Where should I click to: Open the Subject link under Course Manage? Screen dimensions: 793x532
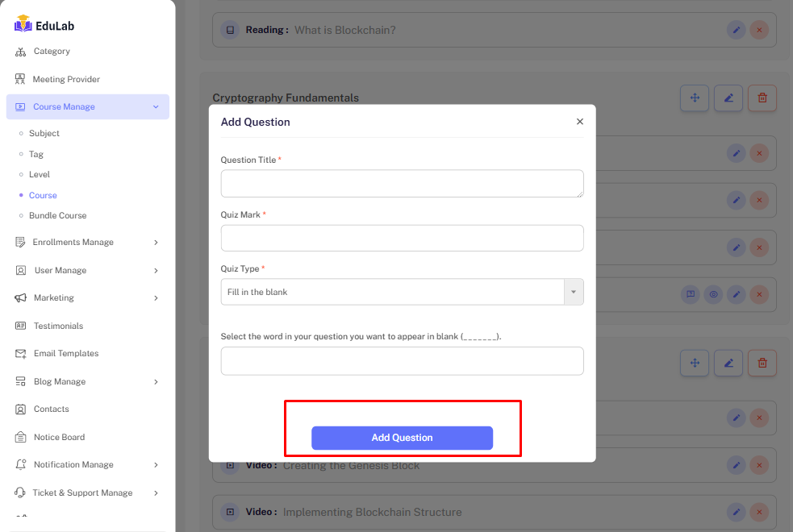pyautogui.click(x=44, y=134)
